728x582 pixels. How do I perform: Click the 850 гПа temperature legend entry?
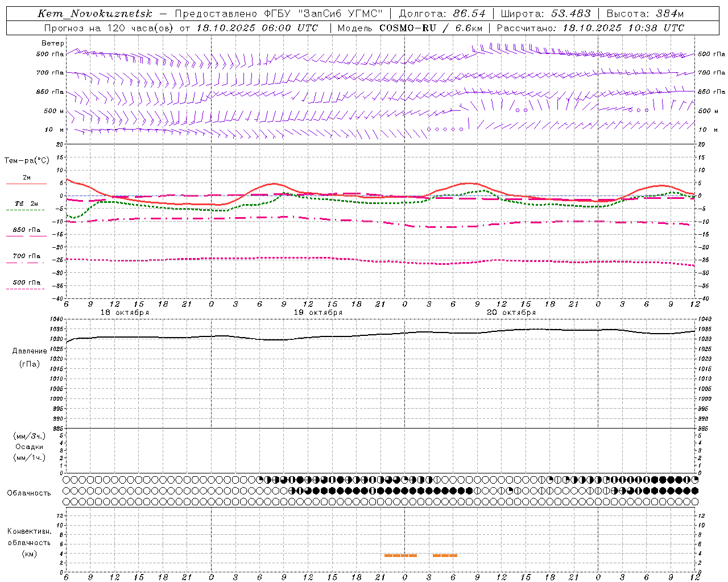[27, 230]
